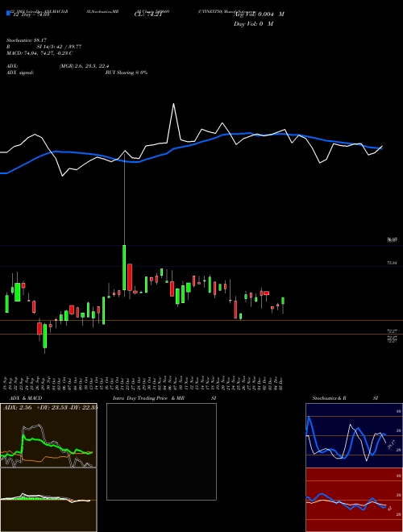
Task: Click the 'Day Vol: 0 M' text
Action: pos(253,24)
